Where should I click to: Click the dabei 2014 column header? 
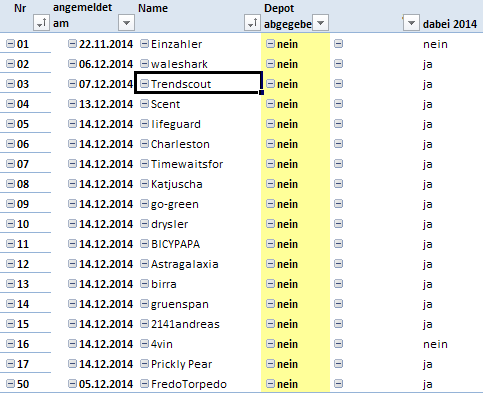tap(450, 24)
